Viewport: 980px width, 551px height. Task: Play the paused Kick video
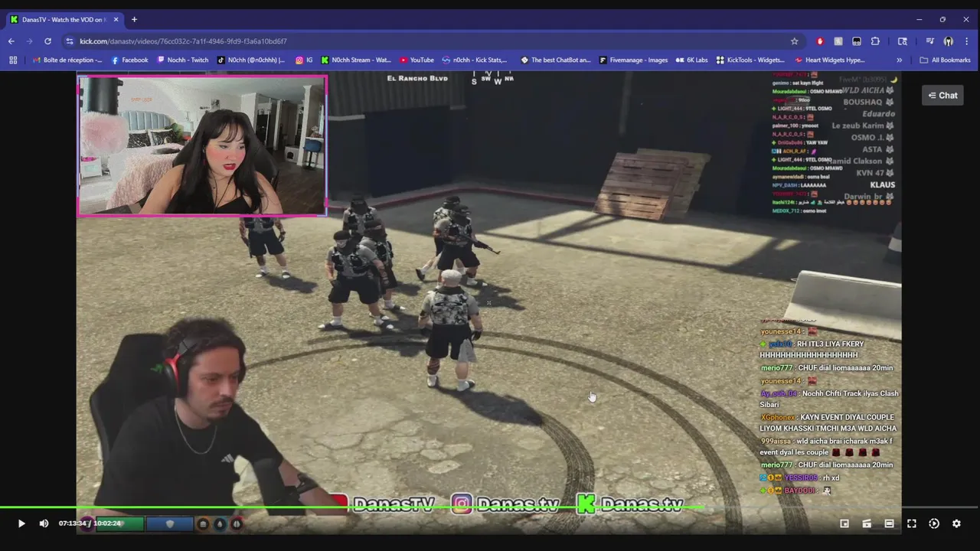pos(21,523)
